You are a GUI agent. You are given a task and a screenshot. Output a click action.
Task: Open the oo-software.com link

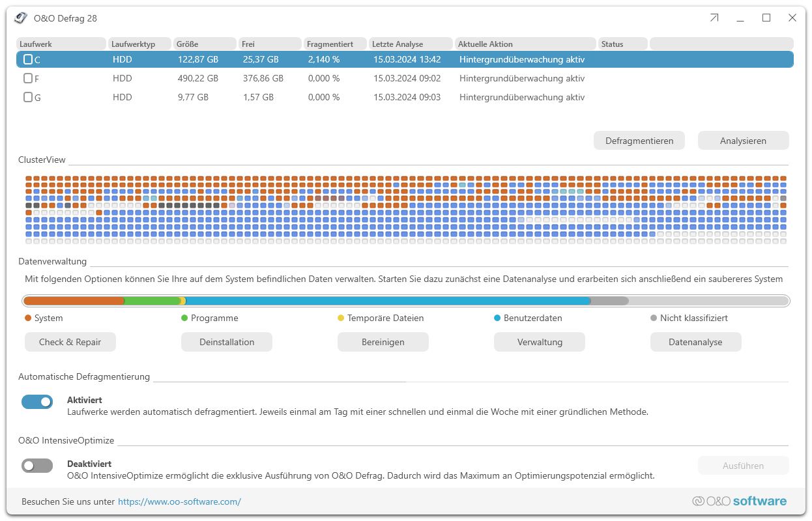(x=180, y=501)
